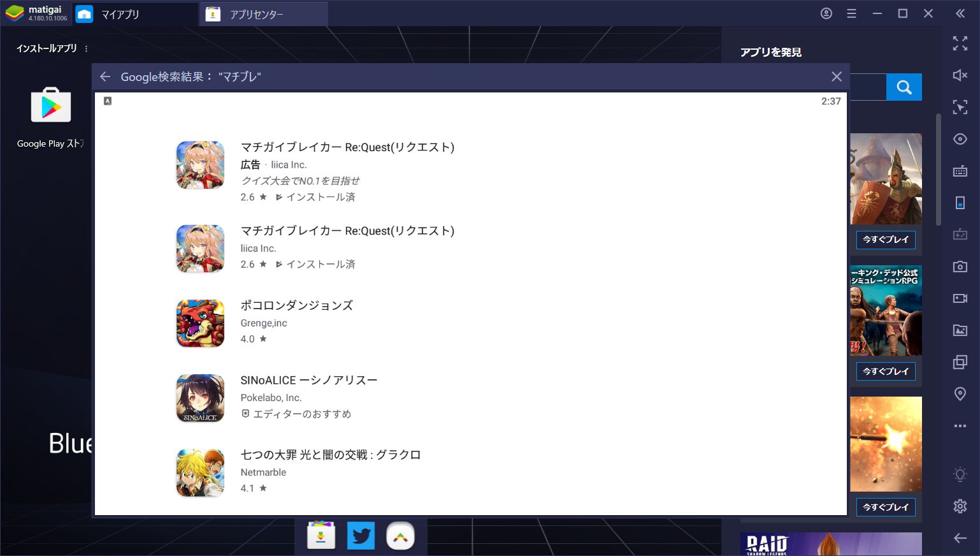Image resolution: width=980 pixels, height=556 pixels.
Task: Open installed apps three-dot options menu
Action: (86, 48)
